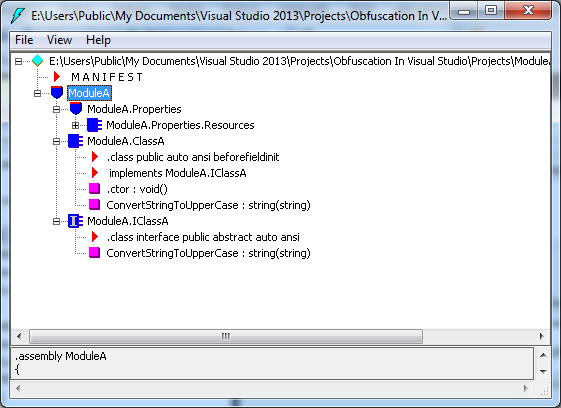561x408 pixels.
Task: Select '.ctor : void()' row
Action: 137,189
